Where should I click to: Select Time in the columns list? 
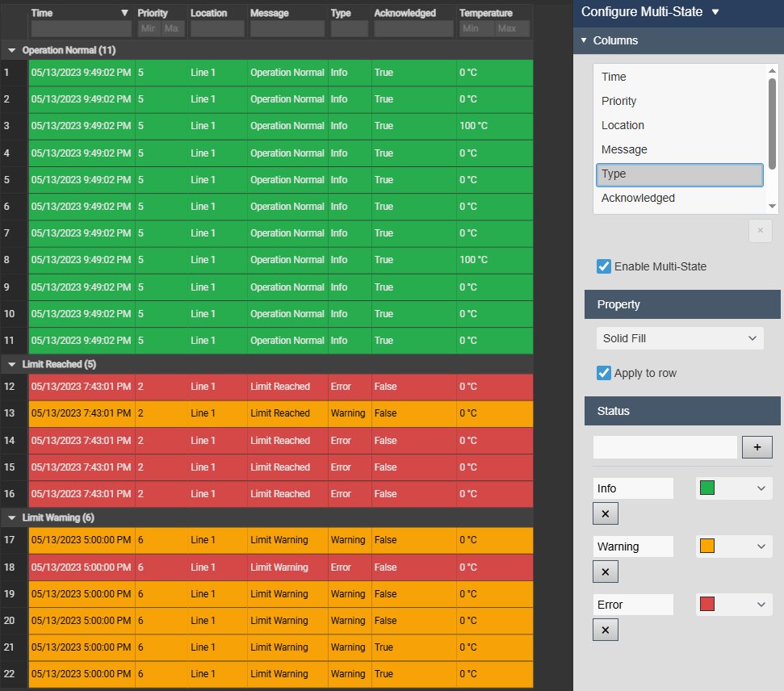pyautogui.click(x=680, y=77)
